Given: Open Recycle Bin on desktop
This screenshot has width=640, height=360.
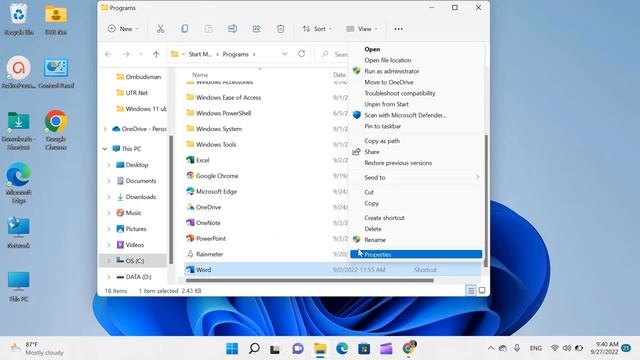Looking at the screenshot, I should pos(19,19).
